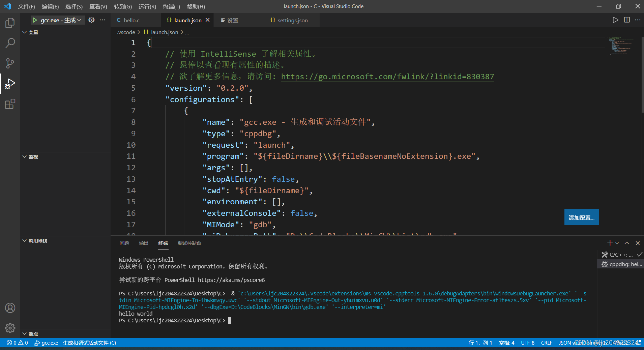Click the gcc.exe debug configuration in status bar
Image resolution: width=644 pixels, height=350 pixels.
(x=75, y=343)
